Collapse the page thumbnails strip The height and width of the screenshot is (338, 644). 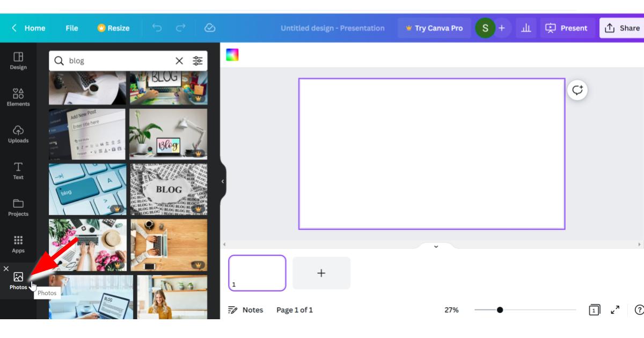coord(436,246)
